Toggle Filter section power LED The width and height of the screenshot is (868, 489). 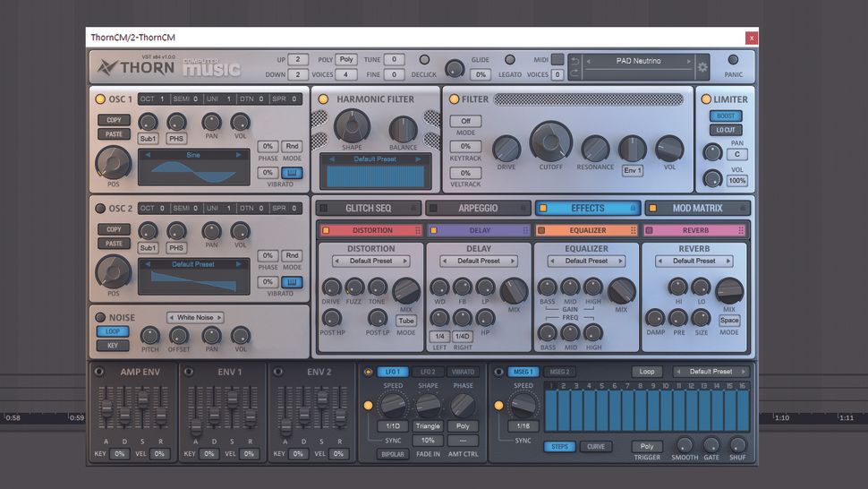454,99
